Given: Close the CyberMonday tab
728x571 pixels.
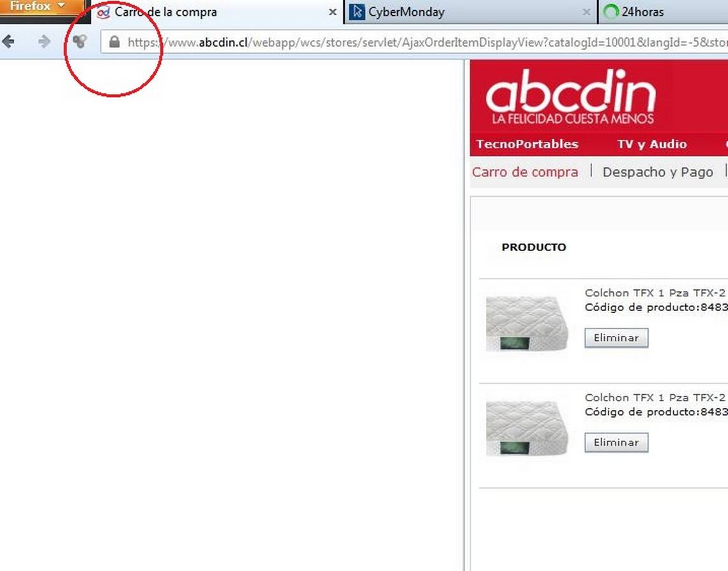Looking at the screenshot, I should [586, 13].
